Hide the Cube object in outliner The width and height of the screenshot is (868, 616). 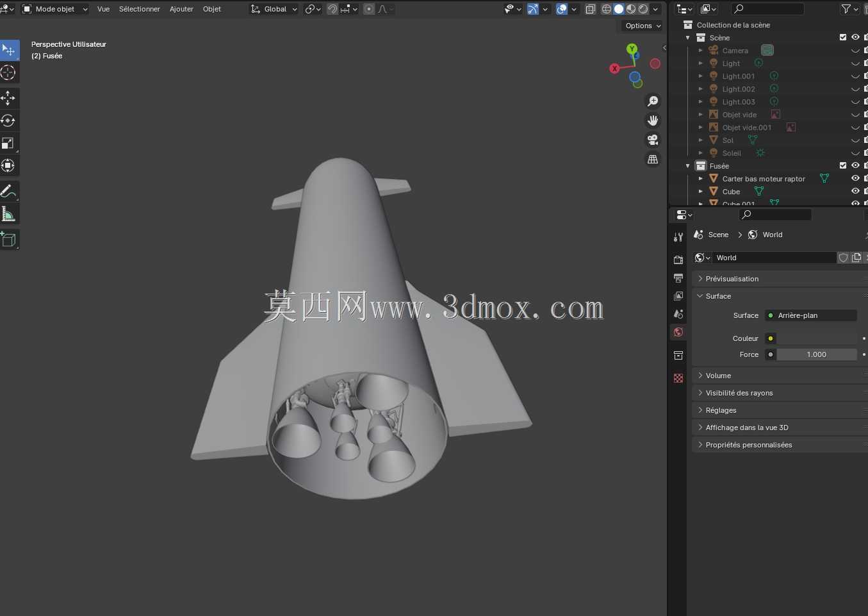(x=855, y=191)
